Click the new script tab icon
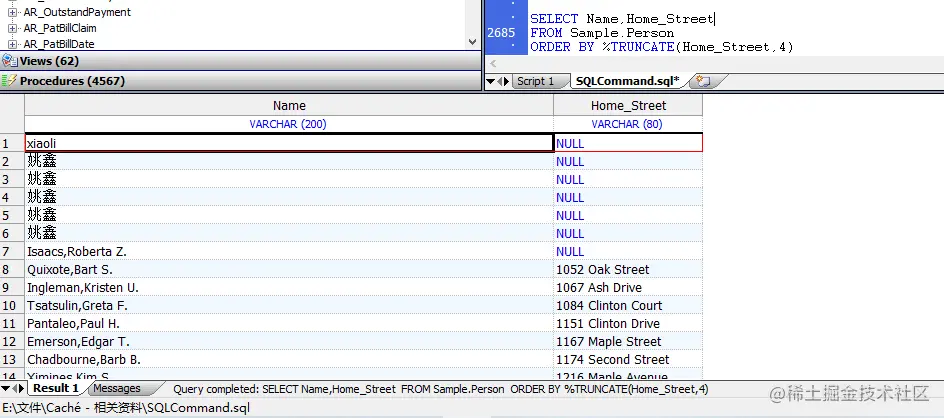Viewport: 944px width, 418px height. pos(703,81)
